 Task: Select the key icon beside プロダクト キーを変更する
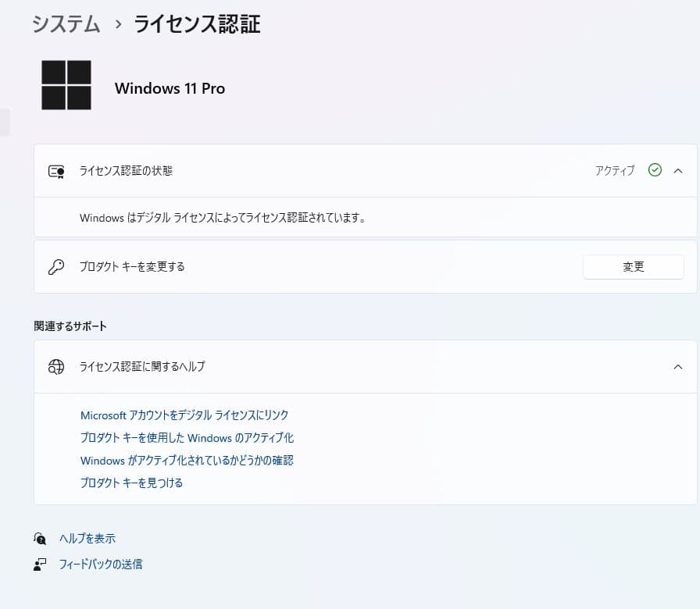click(55, 266)
